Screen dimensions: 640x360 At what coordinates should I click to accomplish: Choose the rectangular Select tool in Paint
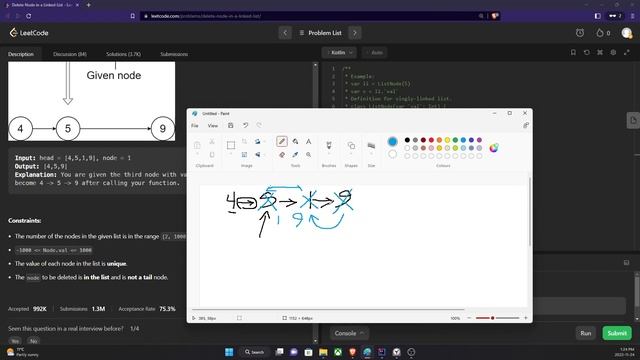pyautogui.click(x=231, y=145)
